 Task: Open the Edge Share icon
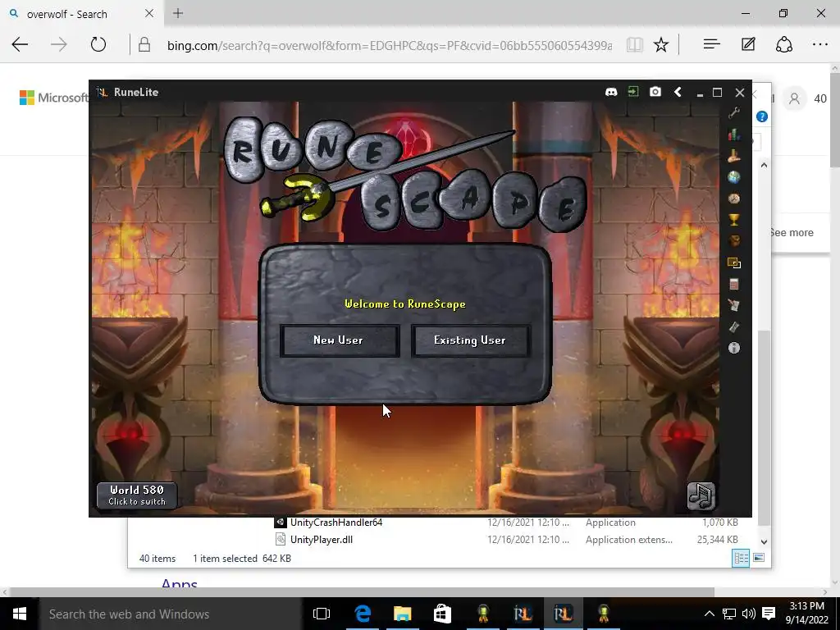784,45
